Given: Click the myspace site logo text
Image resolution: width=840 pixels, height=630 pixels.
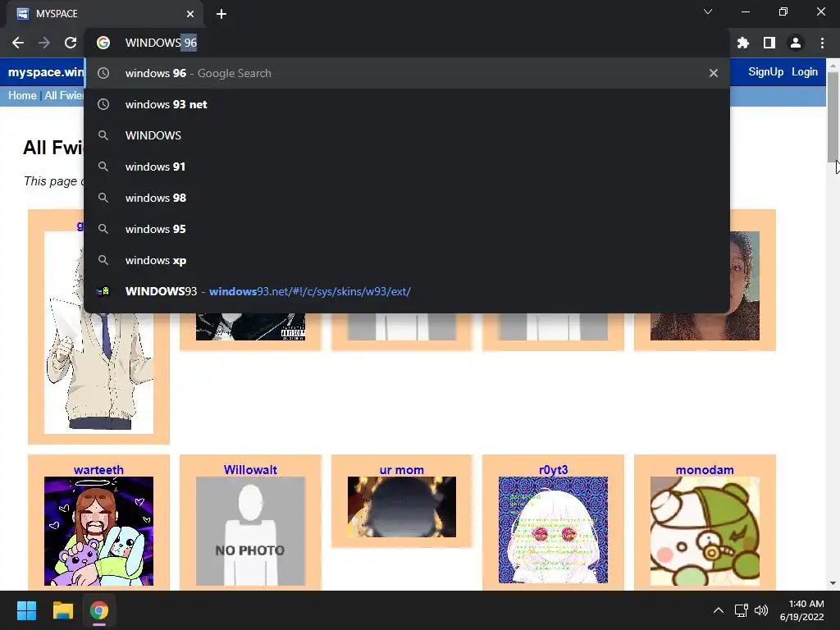Looking at the screenshot, I should pyautogui.click(x=46, y=72).
